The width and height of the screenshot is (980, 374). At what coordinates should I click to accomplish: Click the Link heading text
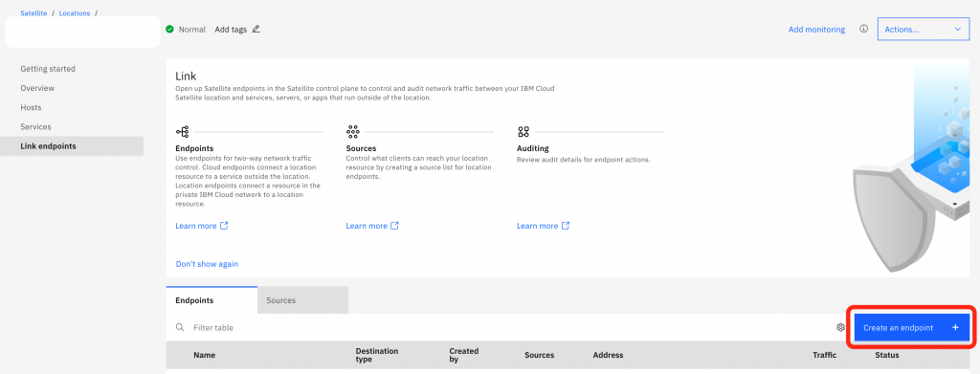[x=186, y=77]
